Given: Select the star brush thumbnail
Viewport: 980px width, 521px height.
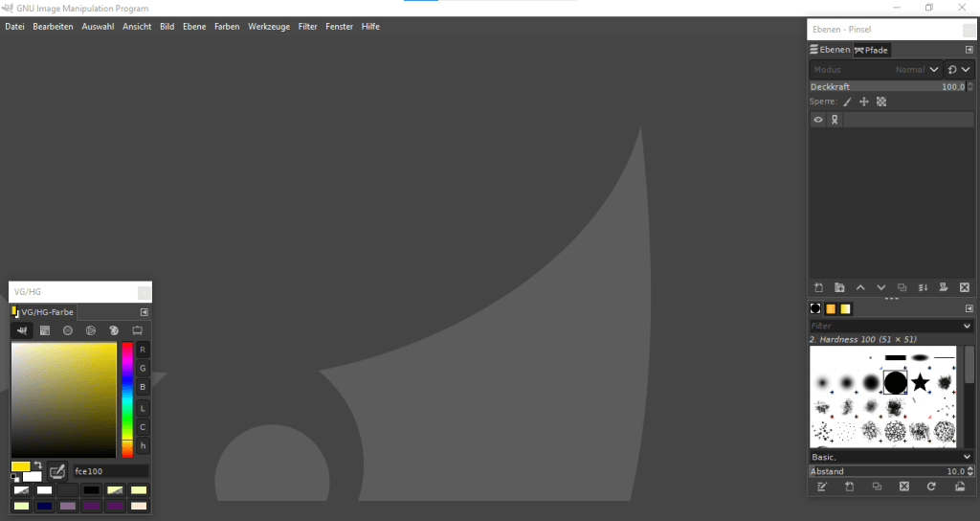Looking at the screenshot, I should pyautogui.click(x=920, y=382).
